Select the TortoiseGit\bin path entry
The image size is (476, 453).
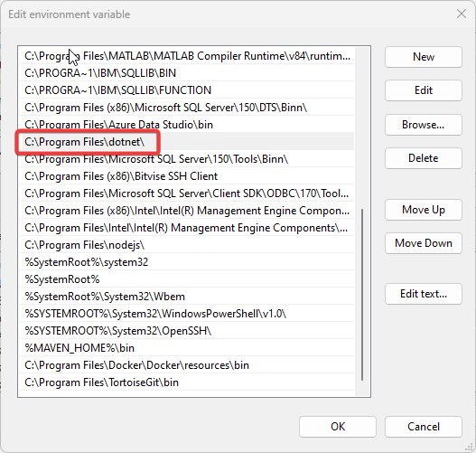pos(187,382)
